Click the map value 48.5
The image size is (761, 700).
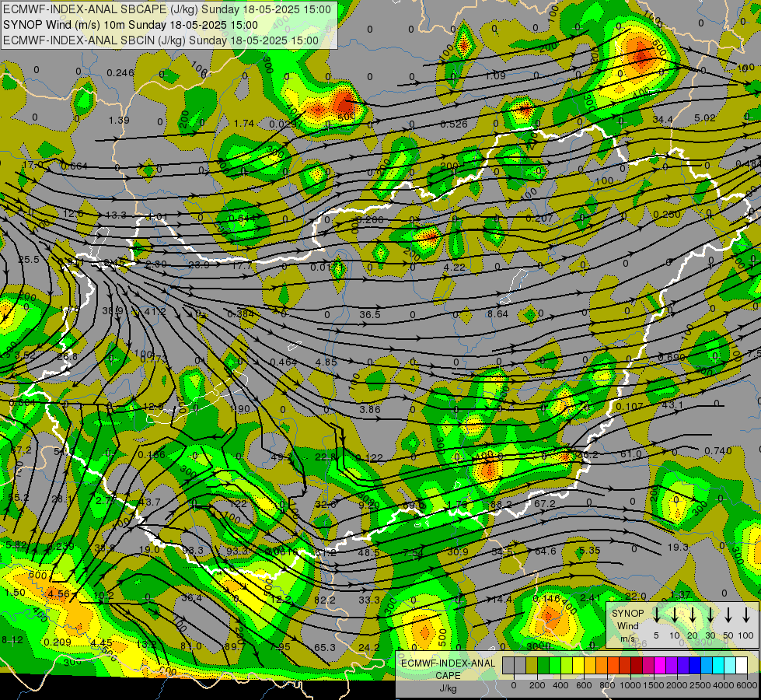pyautogui.click(x=369, y=553)
